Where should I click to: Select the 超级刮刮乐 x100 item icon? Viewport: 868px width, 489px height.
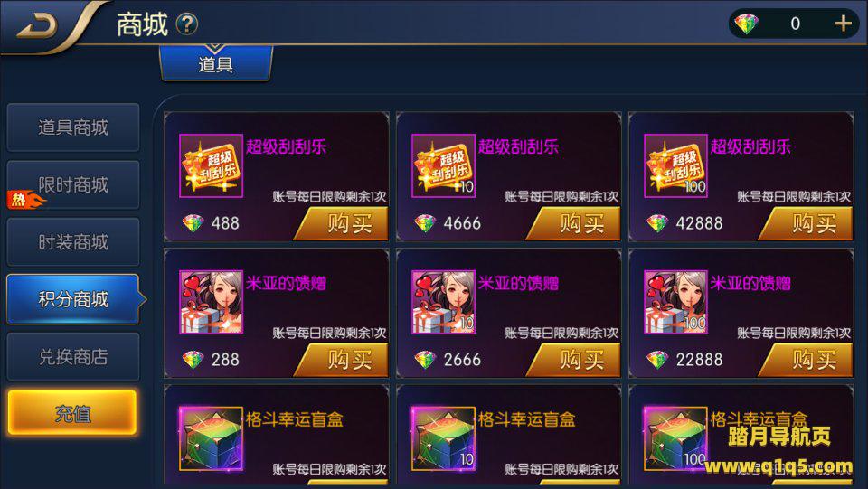pyautogui.click(x=676, y=165)
